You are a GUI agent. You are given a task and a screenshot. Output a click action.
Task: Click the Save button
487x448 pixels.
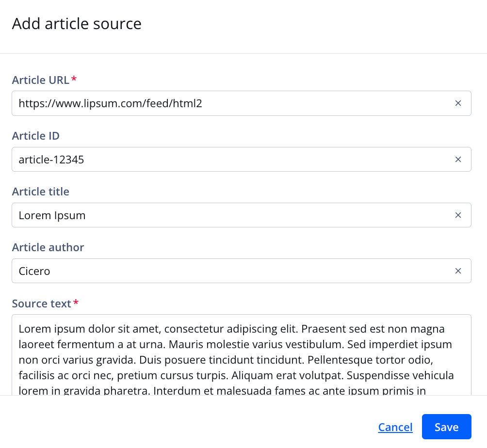pyautogui.click(x=446, y=427)
